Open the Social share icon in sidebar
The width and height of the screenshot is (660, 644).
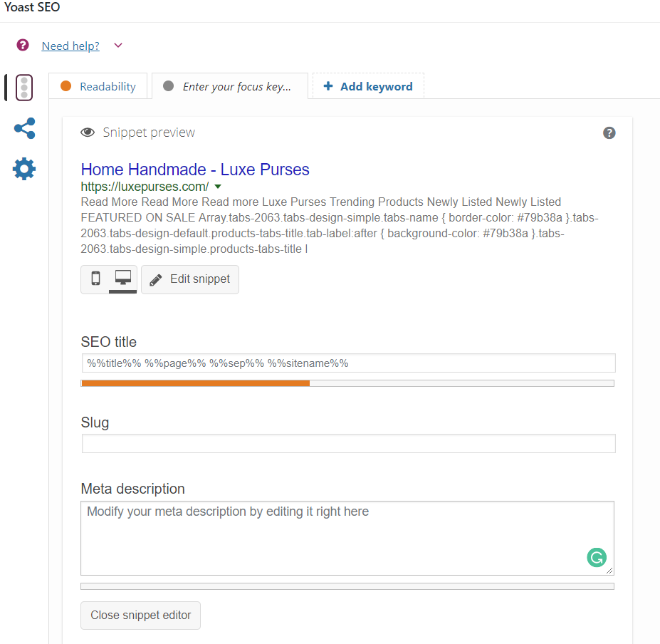24,129
